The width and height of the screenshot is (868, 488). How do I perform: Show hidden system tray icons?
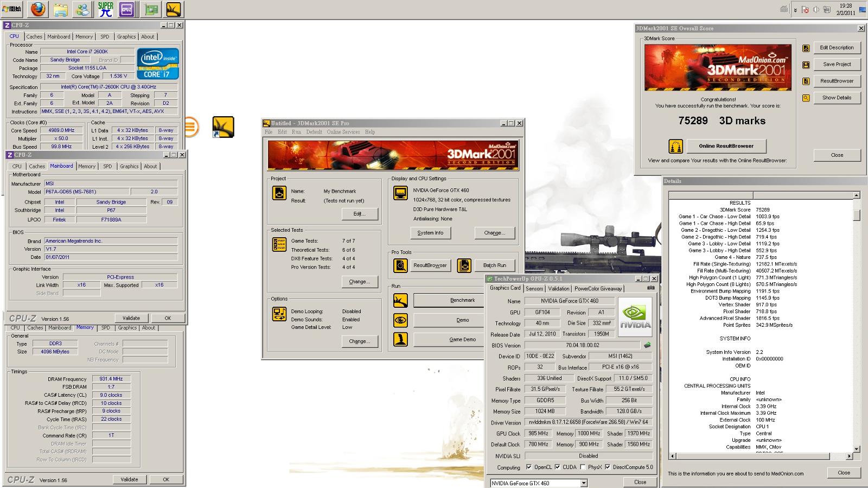tap(795, 10)
